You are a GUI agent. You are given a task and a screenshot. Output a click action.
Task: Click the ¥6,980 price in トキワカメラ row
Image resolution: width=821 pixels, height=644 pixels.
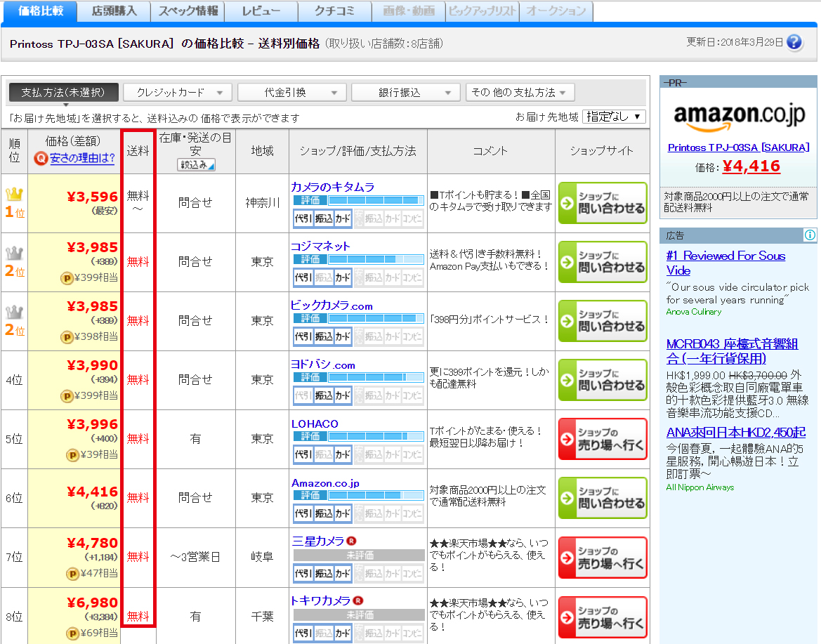pyautogui.click(x=92, y=603)
